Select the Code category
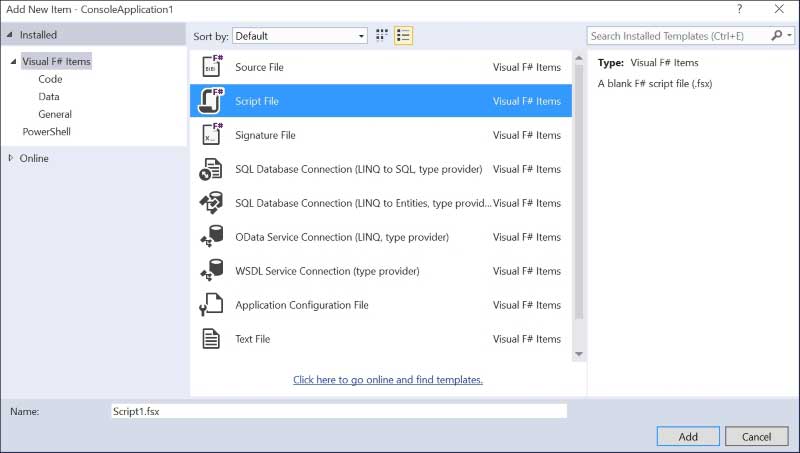 [50, 79]
